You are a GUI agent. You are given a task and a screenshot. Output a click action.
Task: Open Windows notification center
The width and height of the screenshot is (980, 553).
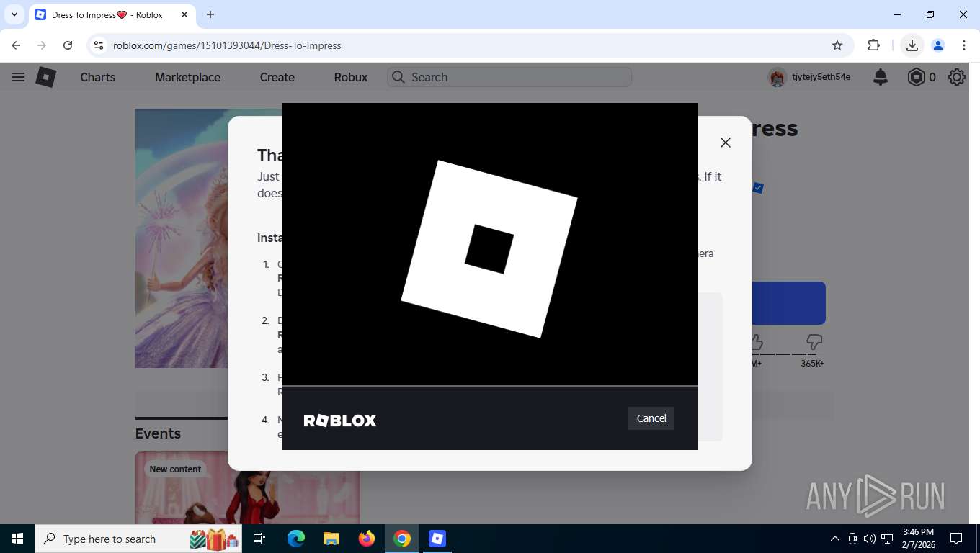click(x=956, y=539)
